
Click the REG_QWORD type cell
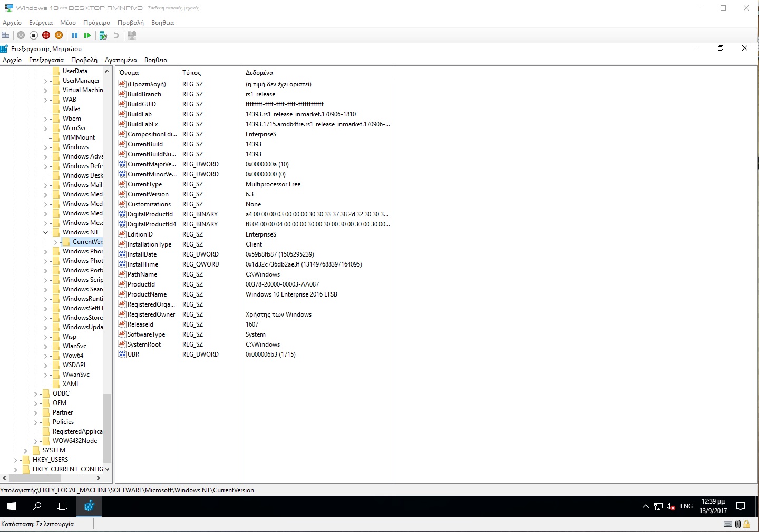[x=201, y=264]
